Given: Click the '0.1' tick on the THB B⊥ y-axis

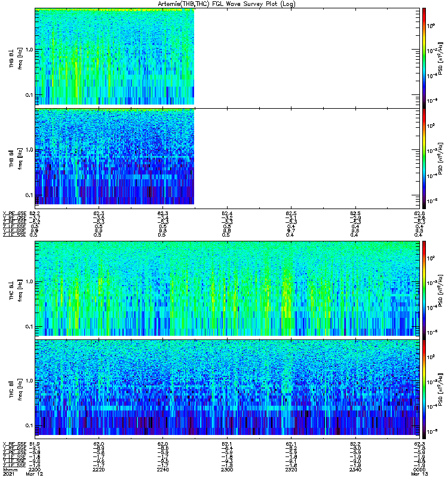Looking at the screenshot, I should tap(29, 95).
